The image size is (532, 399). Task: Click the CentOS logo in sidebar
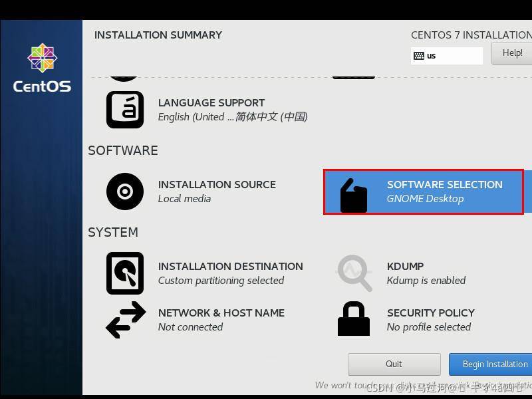[41, 68]
